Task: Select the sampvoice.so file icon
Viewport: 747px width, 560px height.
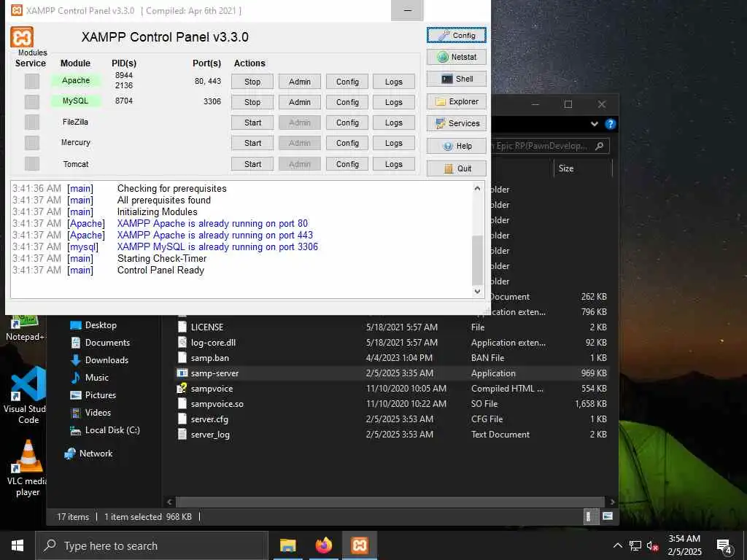Action: [x=182, y=404]
